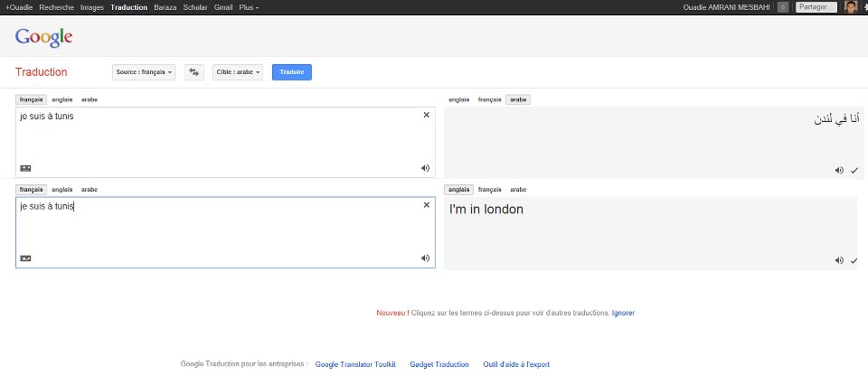Screen dimensions: 868x385
Task: Select 'arabe' target tab in upper panel
Action: point(518,99)
